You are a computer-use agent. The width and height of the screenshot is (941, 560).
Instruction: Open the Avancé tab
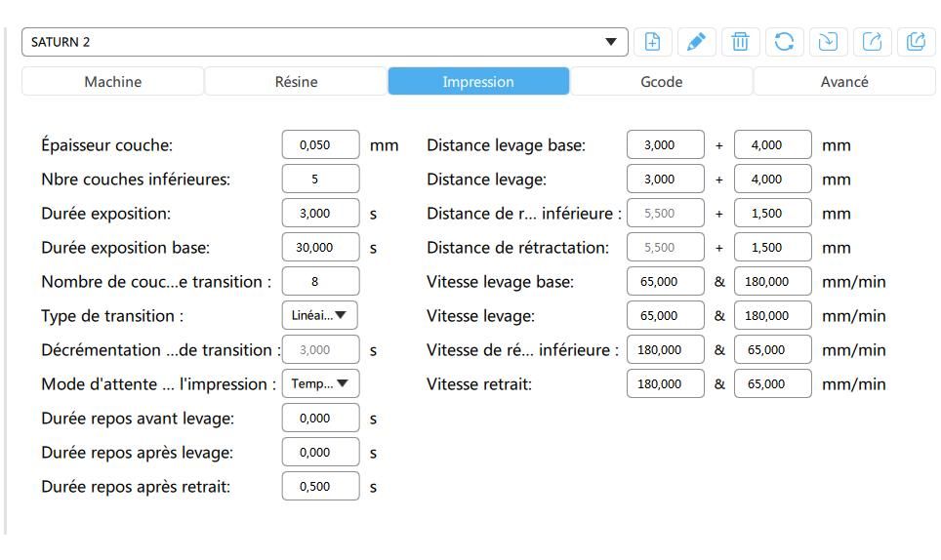point(844,82)
